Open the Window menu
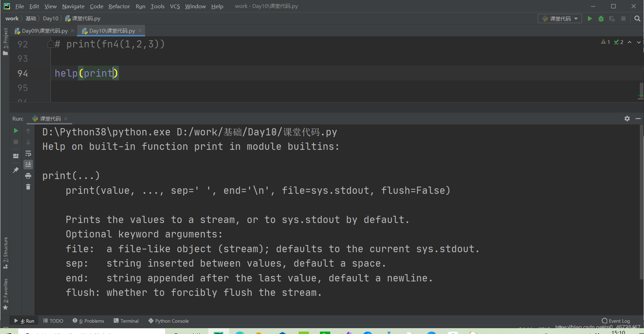Image resolution: width=644 pixels, height=334 pixels. (x=195, y=6)
